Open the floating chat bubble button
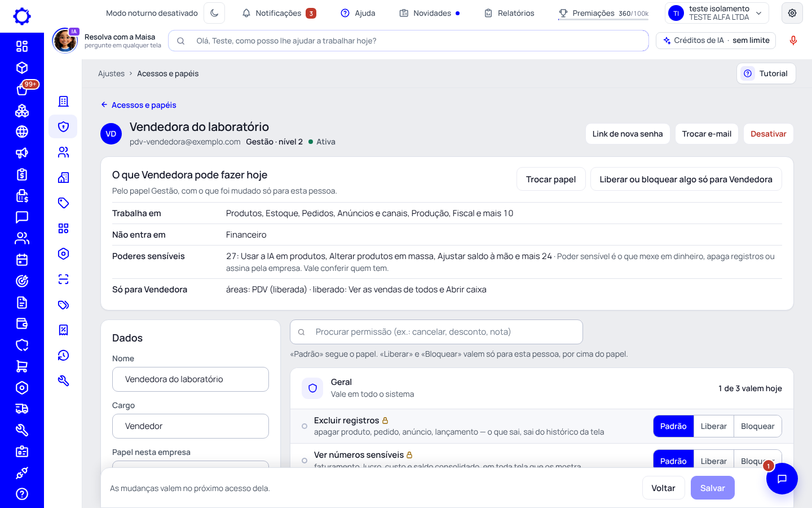 pyautogui.click(x=782, y=479)
